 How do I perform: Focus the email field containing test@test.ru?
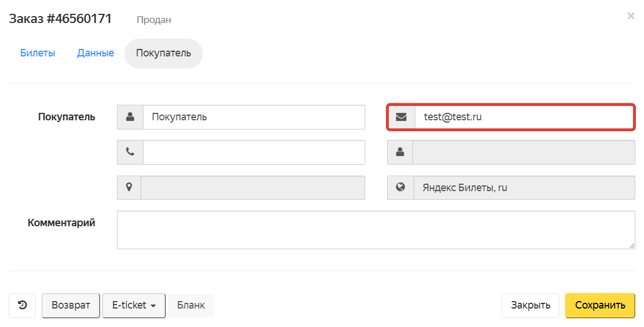(x=524, y=117)
